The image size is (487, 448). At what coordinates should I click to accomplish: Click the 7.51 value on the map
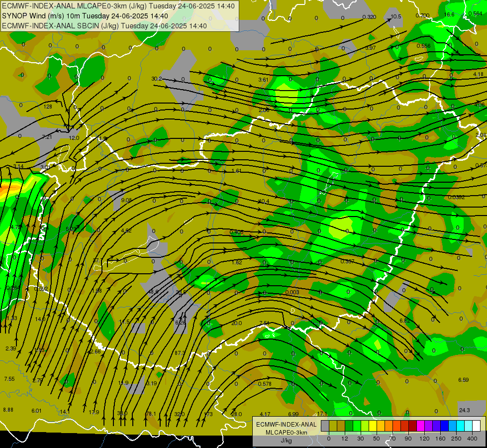pos(264,323)
